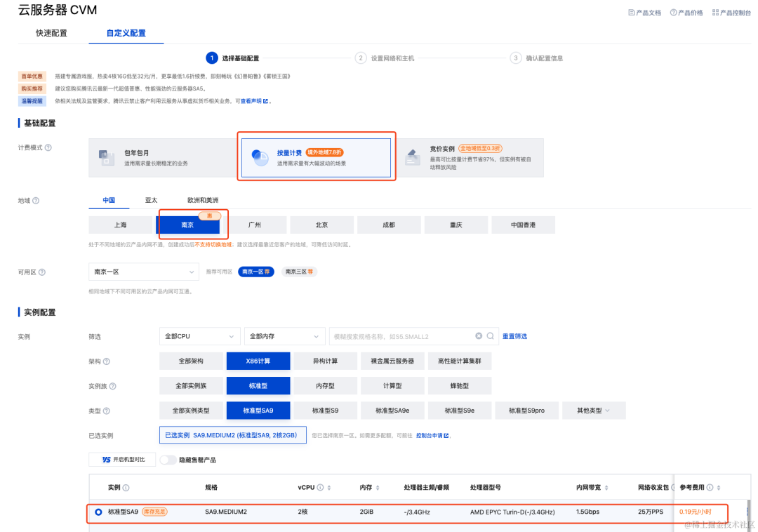This screenshot has width=758, height=532.
Task: Choose the 中国香港 region button
Action: pyautogui.click(x=524, y=225)
